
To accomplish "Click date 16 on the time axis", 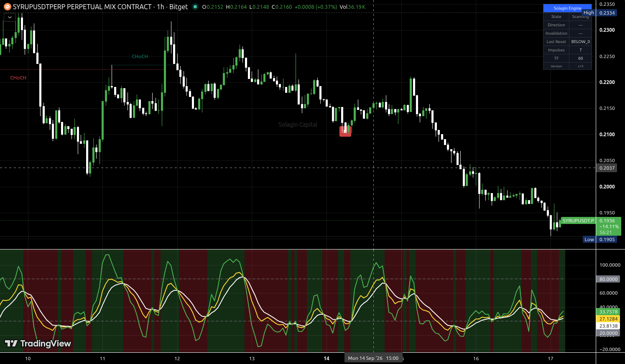I will point(476,359).
